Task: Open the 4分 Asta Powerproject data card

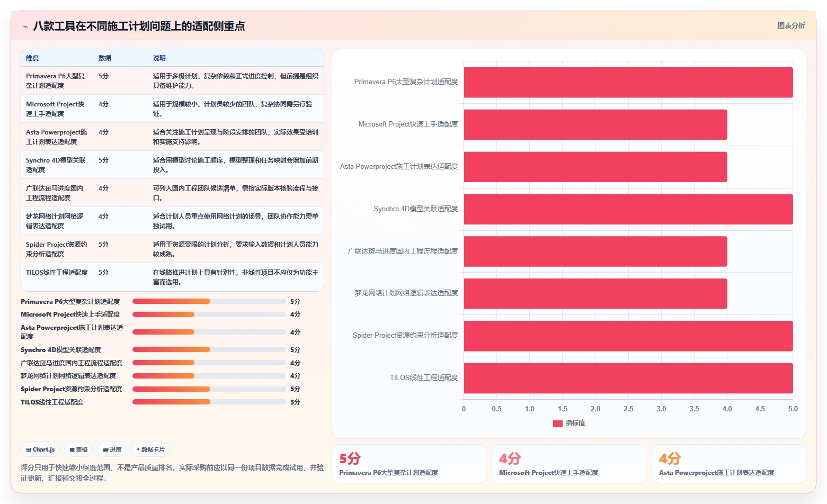Action: point(728,464)
